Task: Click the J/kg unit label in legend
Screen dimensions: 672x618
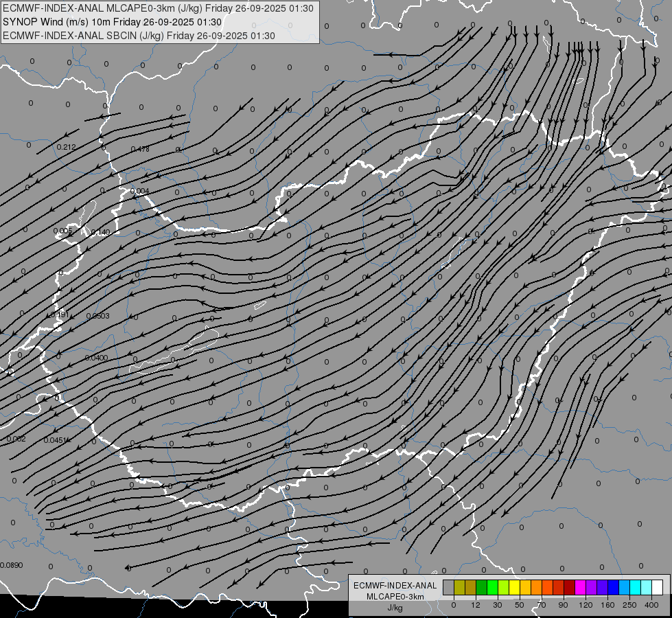Action: coord(395,608)
